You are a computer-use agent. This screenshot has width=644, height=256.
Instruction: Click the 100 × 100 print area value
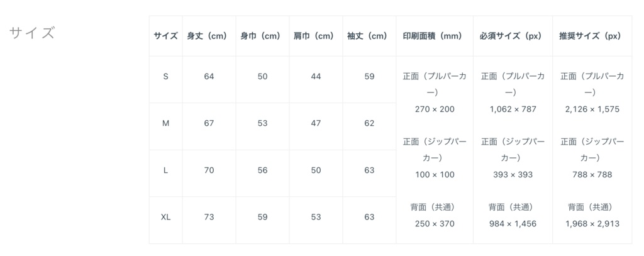pyautogui.click(x=435, y=175)
